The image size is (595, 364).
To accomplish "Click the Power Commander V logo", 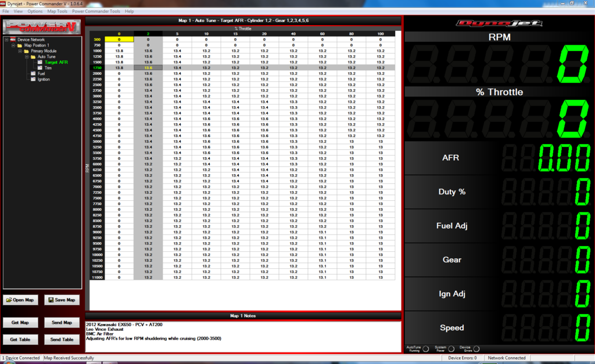I will (42, 27).
